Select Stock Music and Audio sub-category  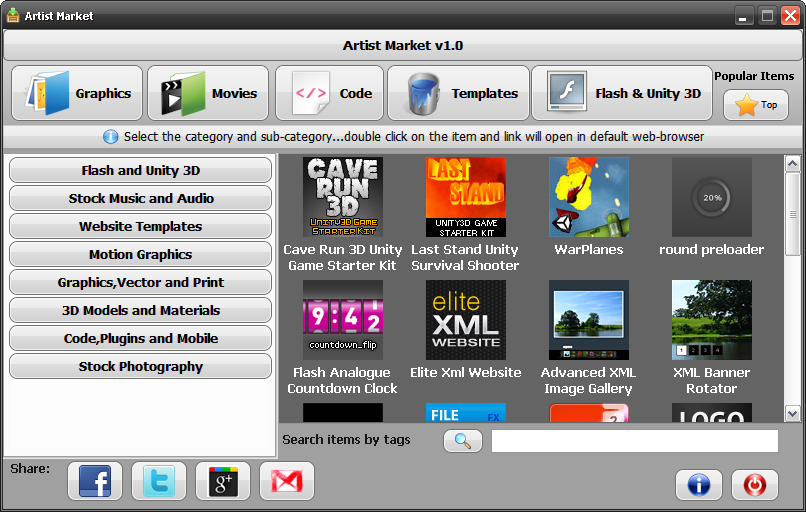tap(140, 198)
